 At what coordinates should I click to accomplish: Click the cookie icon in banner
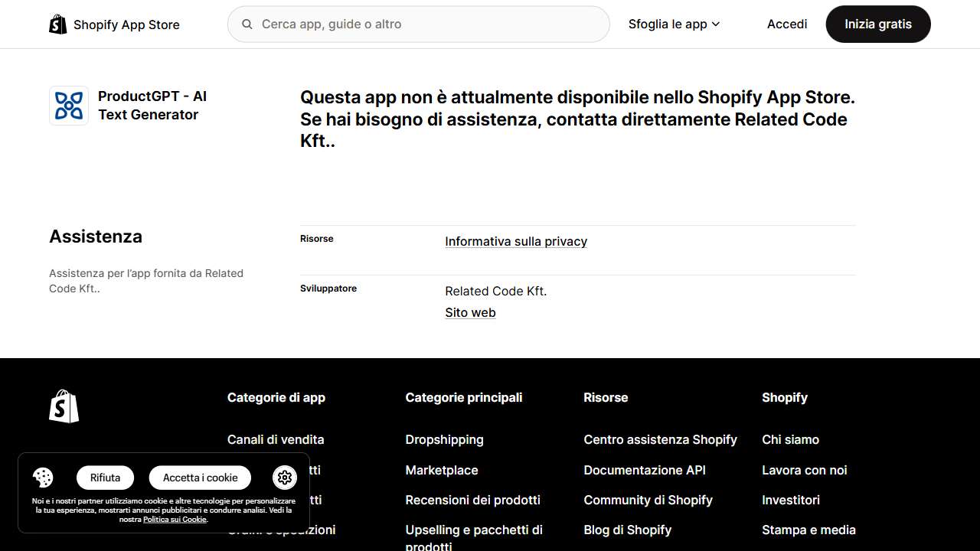(43, 478)
